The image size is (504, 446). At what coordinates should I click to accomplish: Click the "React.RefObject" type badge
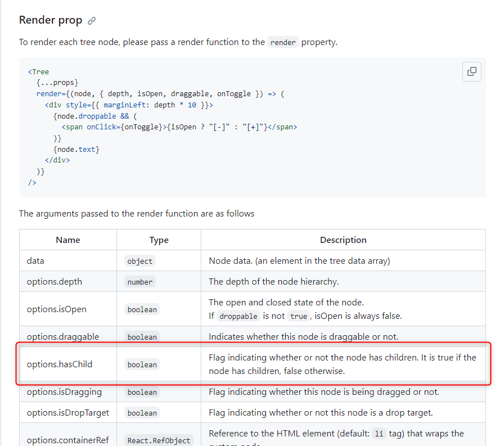point(159,440)
